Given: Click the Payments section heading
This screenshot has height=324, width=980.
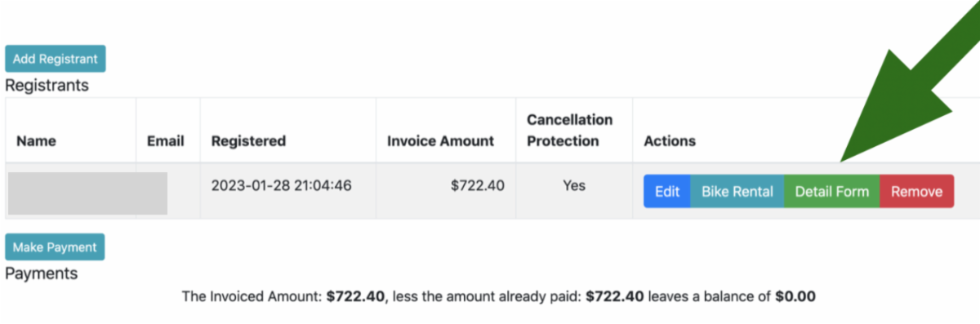Looking at the screenshot, I should [x=41, y=273].
